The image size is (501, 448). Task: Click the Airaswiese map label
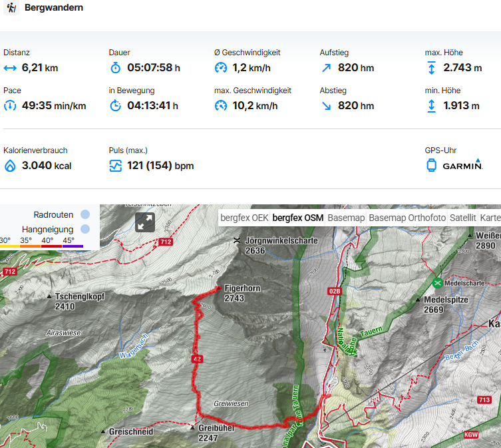click(x=63, y=333)
